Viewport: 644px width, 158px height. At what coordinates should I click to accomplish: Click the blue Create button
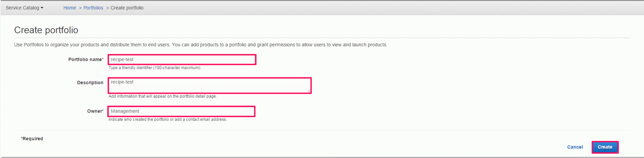pyautogui.click(x=605, y=147)
